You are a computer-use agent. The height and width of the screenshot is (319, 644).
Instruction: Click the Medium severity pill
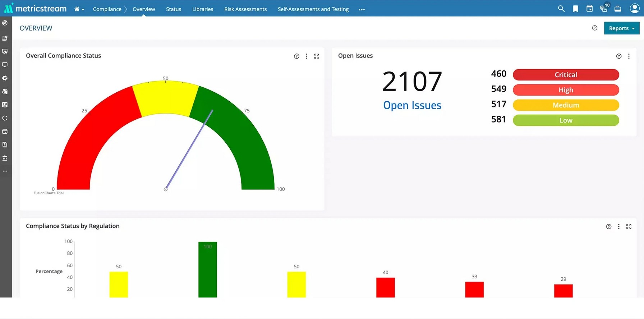click(x=566, y=105)
